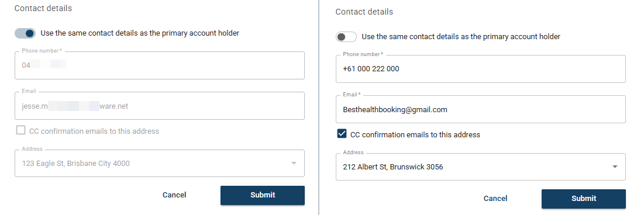
Task: Click the label text beside the disabled toggle
Action: click(462, 37)
